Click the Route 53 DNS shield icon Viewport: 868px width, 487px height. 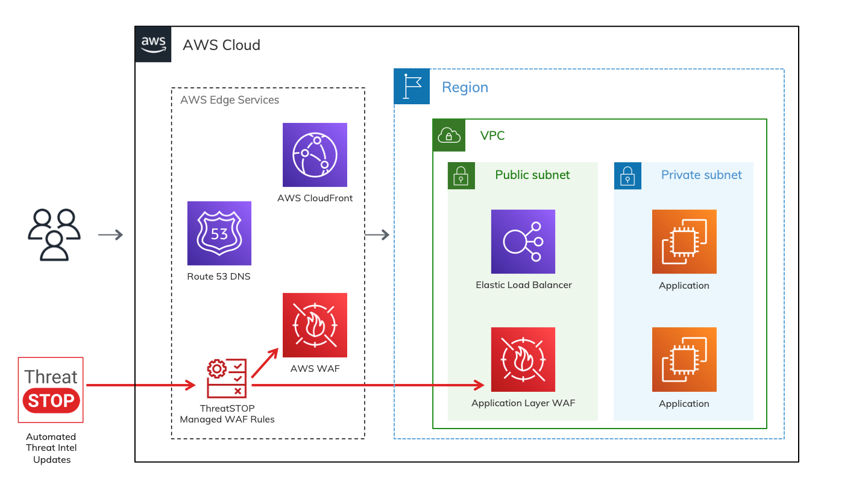[219, 233]
